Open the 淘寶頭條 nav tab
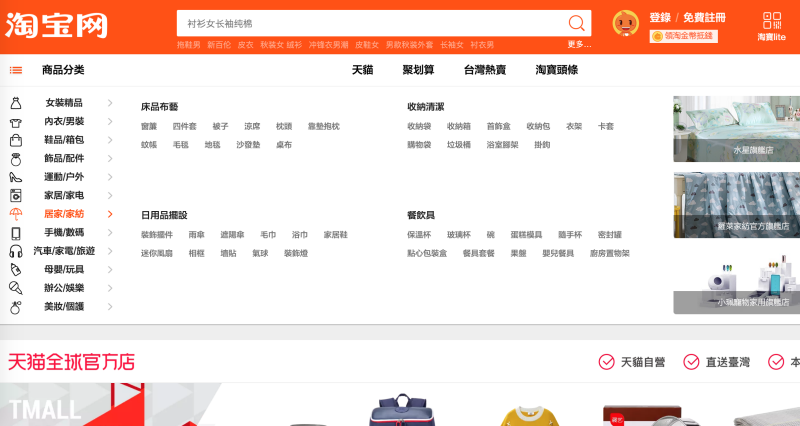Screen dimensions: 800x426 pos(557,70)
